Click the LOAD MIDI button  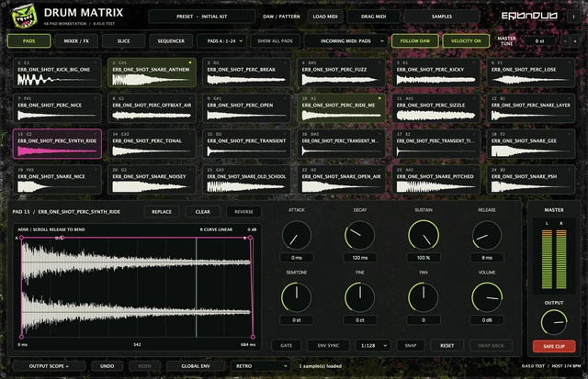325,17
